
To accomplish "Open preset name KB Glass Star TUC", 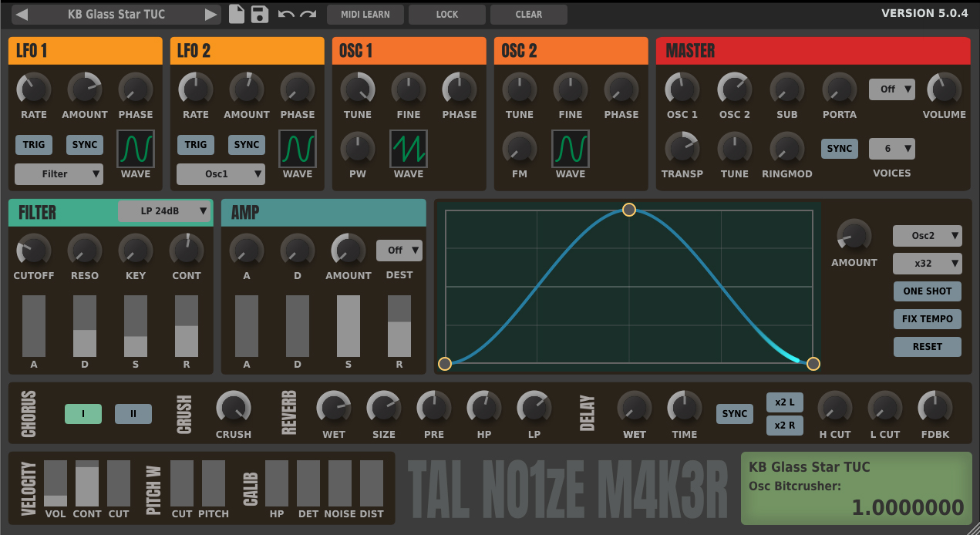I will pos(116,15).
